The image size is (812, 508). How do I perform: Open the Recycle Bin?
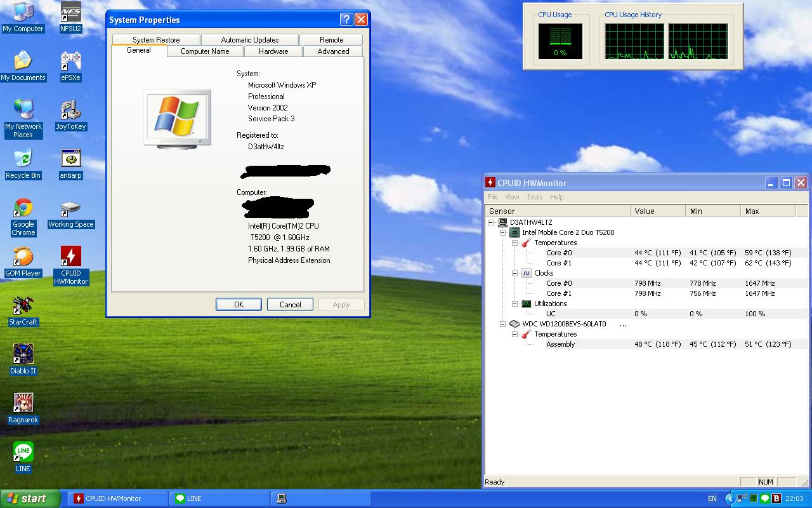pos(23,164)
